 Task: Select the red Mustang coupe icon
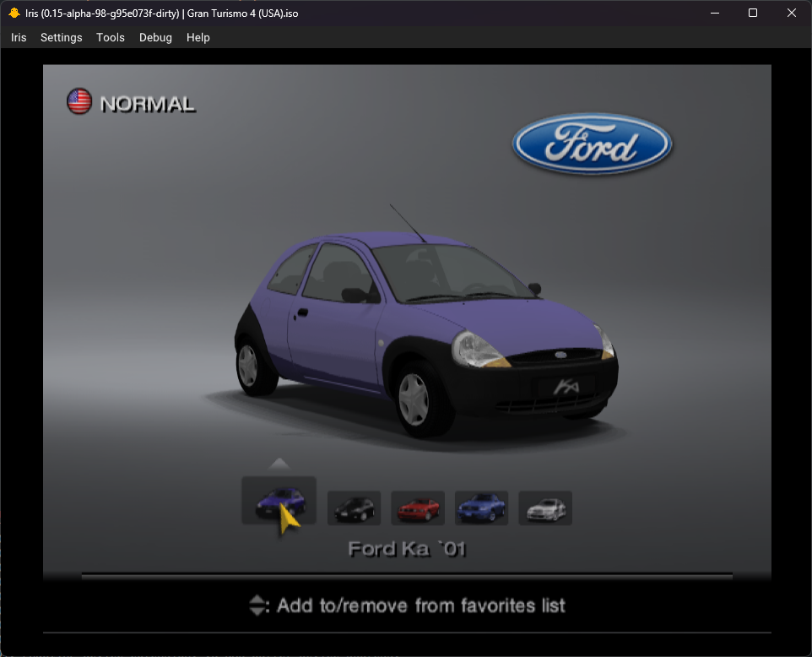[x=417, y=508]
